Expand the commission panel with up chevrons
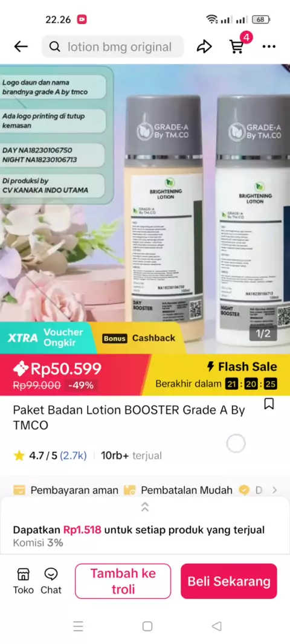The width and height of the screenshot is (290, 644). click(x=144, y=507)
